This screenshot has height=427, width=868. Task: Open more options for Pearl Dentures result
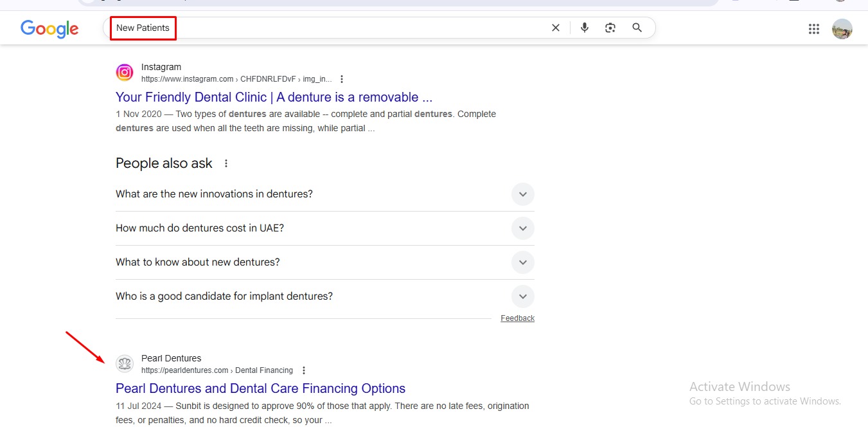click(304, 370)
